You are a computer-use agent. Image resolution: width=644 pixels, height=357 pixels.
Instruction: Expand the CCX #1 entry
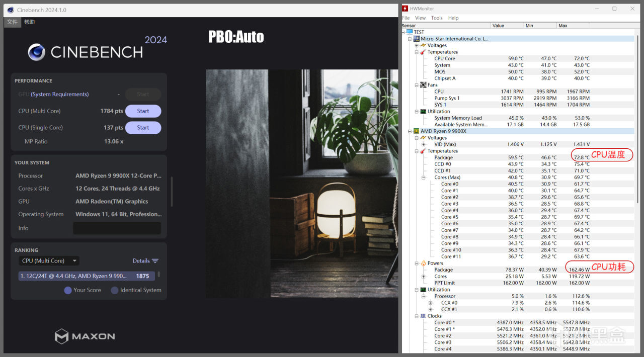coord(430,309)
